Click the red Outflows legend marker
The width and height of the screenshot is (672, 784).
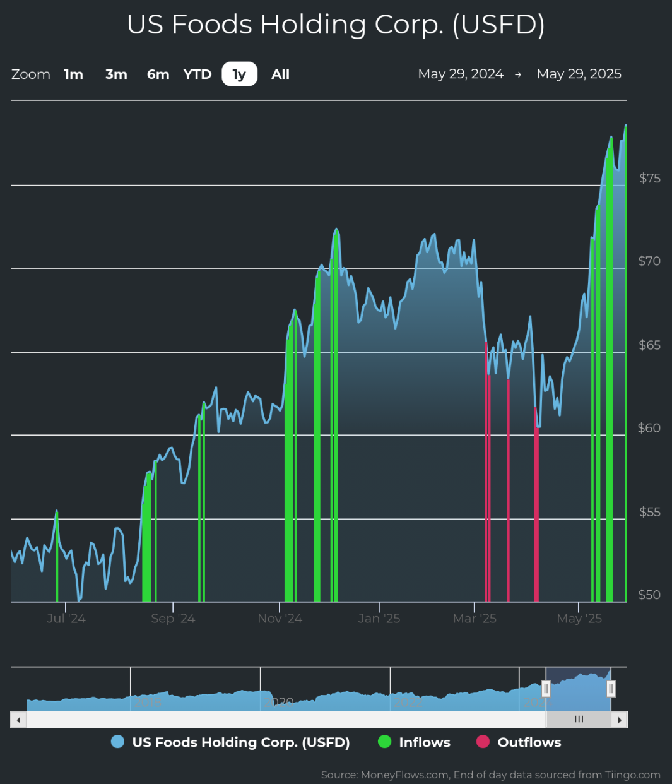tap(483, 742)
